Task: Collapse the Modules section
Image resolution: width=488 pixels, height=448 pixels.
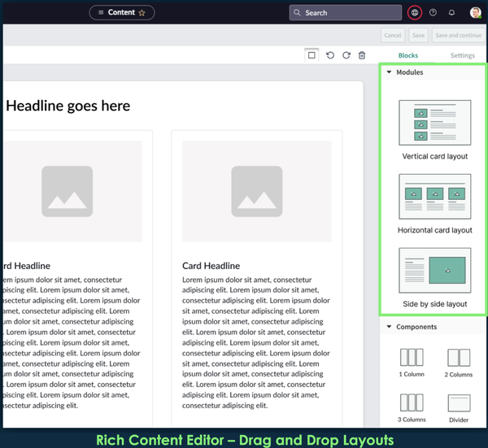Action: pyautogui.click(x=389, y=72)
